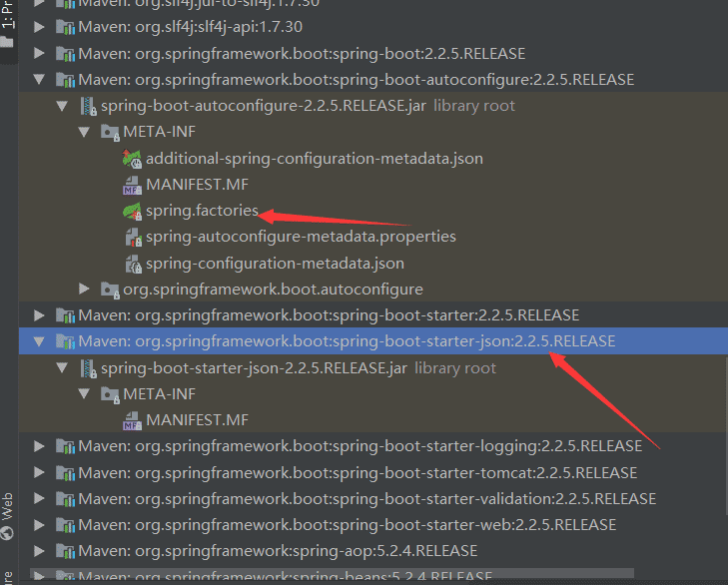This screenshot has height=585, width=728.
Task: Expand the spring-boot-starter-tomcat library node
Action: 40,472
